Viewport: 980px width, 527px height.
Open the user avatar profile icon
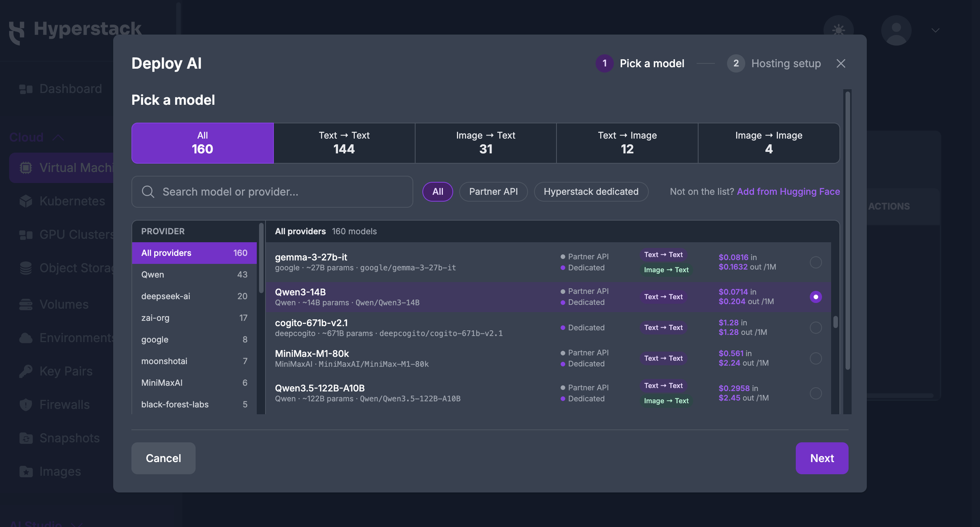[896, 30]
